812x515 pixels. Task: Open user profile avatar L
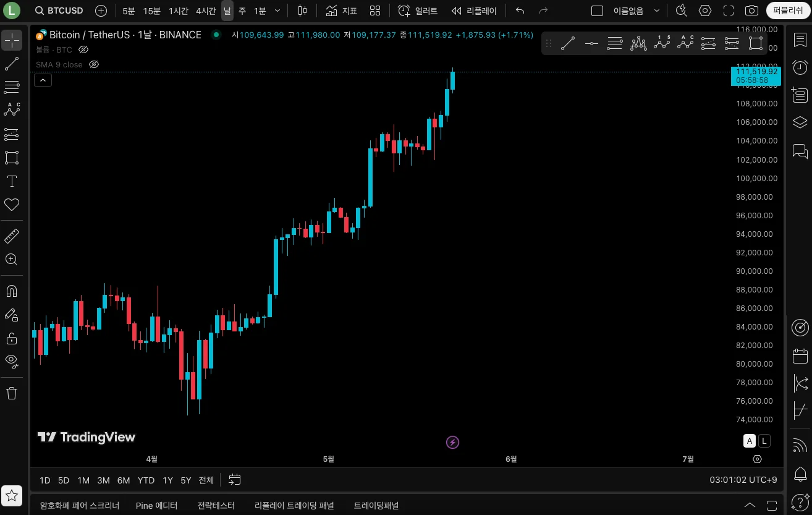tap(12, 11)
